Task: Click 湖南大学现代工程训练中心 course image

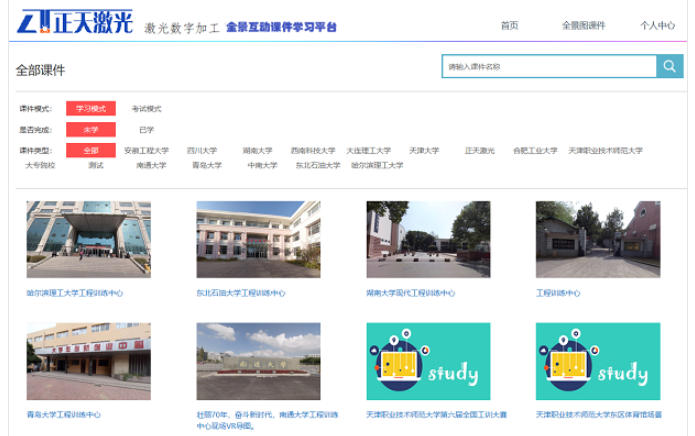Action: 428,239
